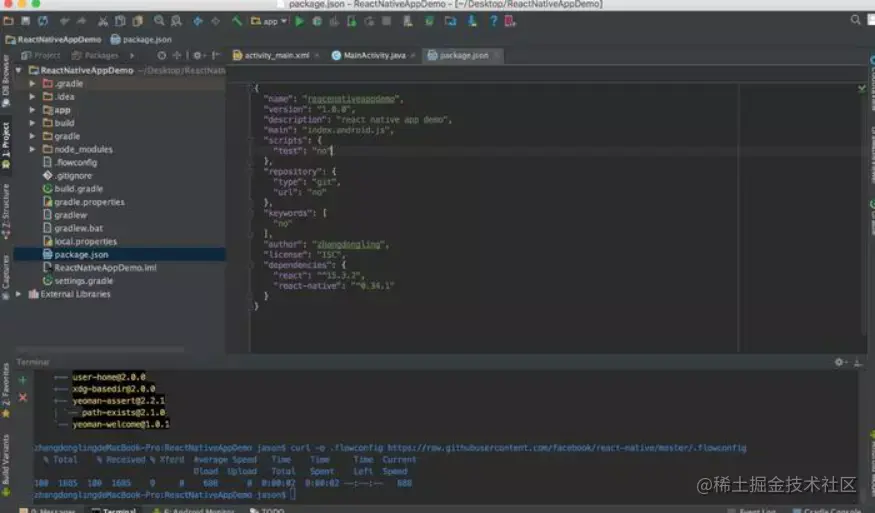875x513 pixels.
Task: Open the Packages view tab
Action: tap(95, 55)
